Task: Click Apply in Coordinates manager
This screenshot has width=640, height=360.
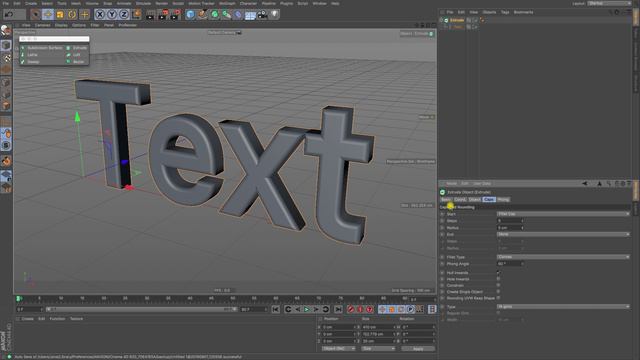Action: click(x=418, y=349)
